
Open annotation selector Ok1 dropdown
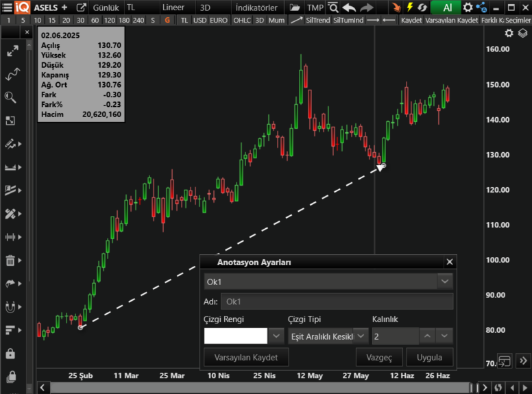pyautogui.click(x=445, y=282)
